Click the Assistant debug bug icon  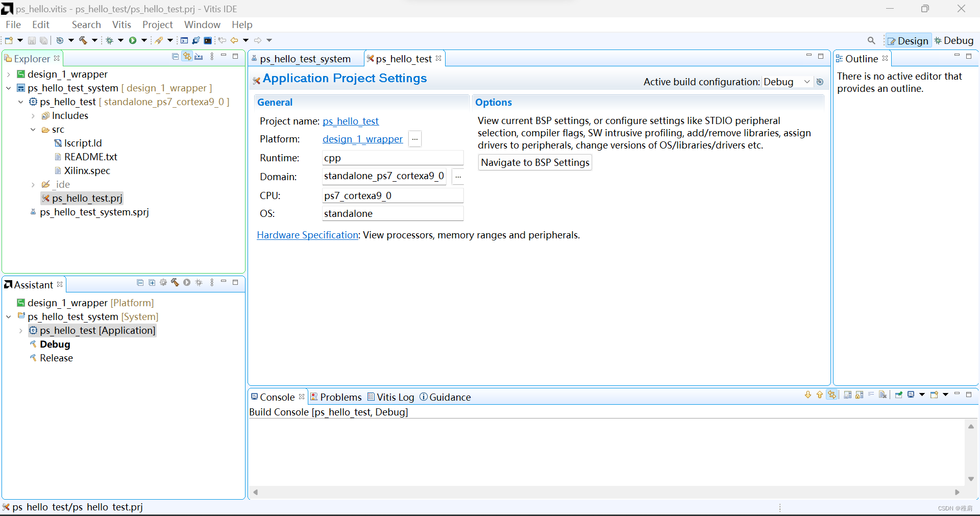(x=199, y=282)
